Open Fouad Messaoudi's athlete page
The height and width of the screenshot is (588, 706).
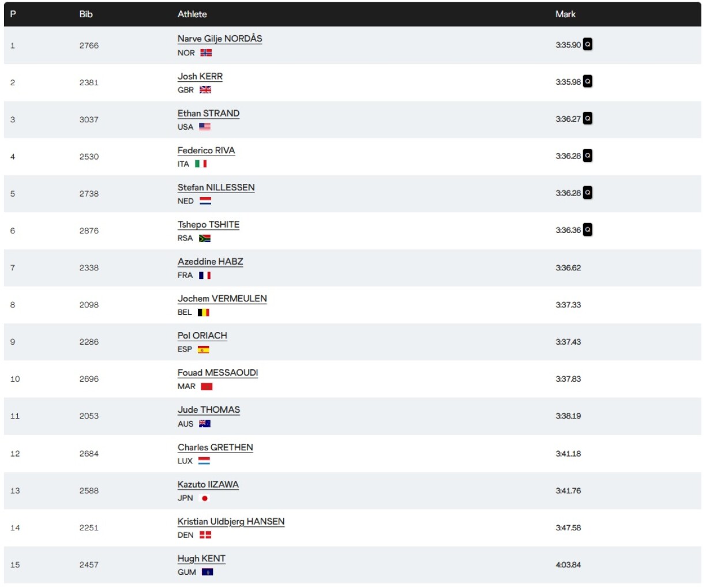tap(217, 372)
